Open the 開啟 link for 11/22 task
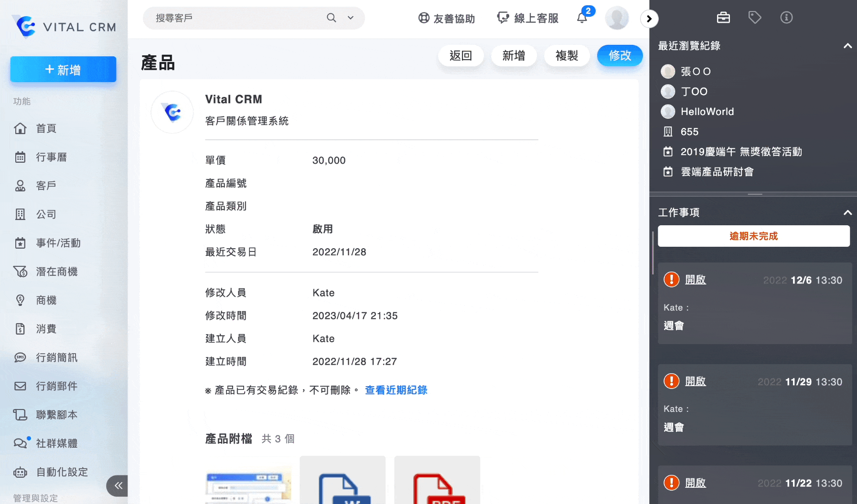This screenshot has width=857, height=504. point(696,483)
